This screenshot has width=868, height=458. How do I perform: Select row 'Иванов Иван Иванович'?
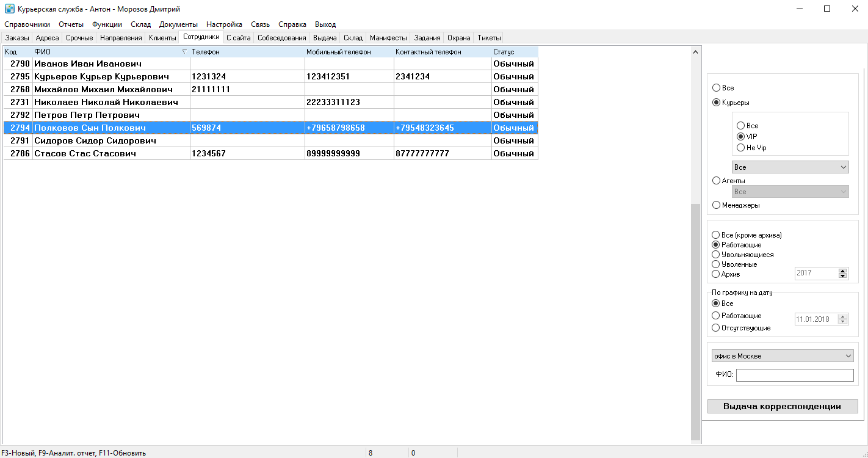pos(270,64)
